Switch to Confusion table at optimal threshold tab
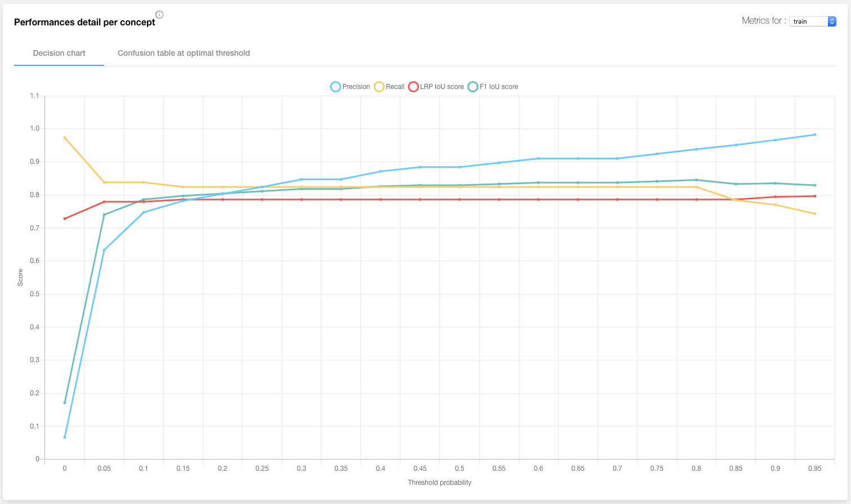 click(x=184, y=53)
